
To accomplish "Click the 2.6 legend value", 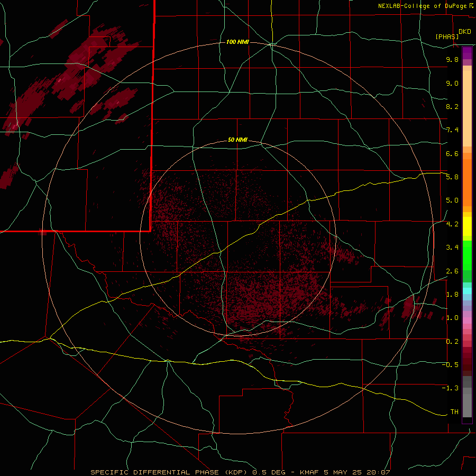I will pos(452,271).
